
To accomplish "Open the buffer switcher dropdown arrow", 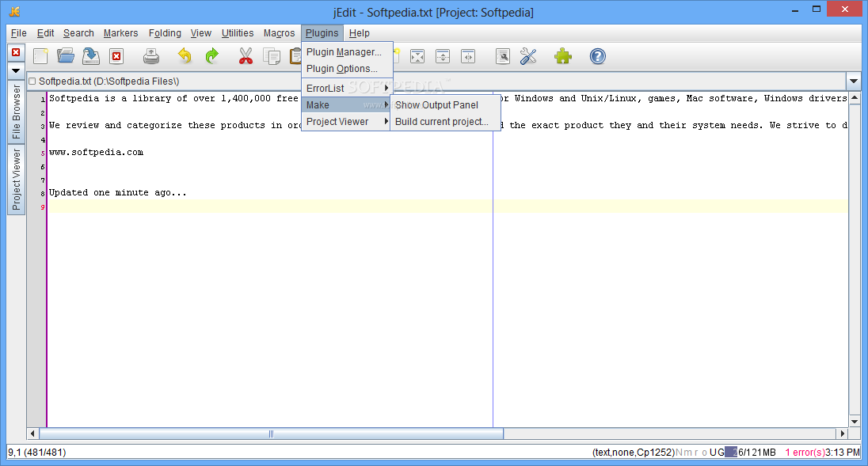I will coord(853,81).
